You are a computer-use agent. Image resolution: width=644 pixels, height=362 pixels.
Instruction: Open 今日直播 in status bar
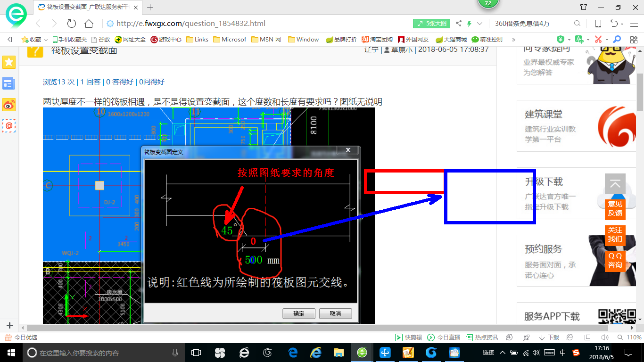[x=444, y=337]
